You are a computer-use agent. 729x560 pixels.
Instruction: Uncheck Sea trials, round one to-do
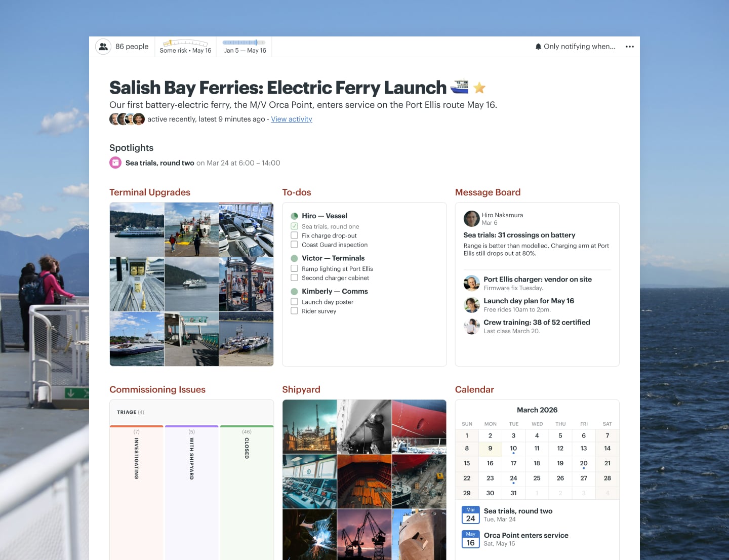pyautogui.click(x=294, y=226)
